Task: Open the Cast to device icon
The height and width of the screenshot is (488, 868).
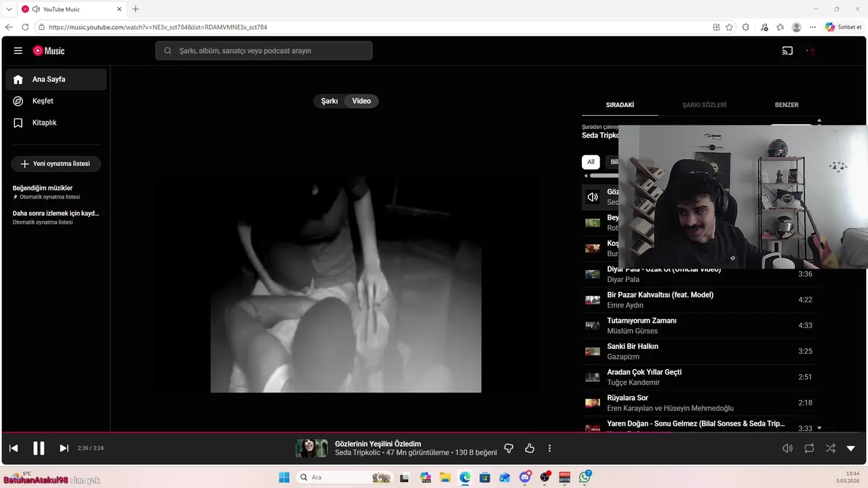Action: 787,51
